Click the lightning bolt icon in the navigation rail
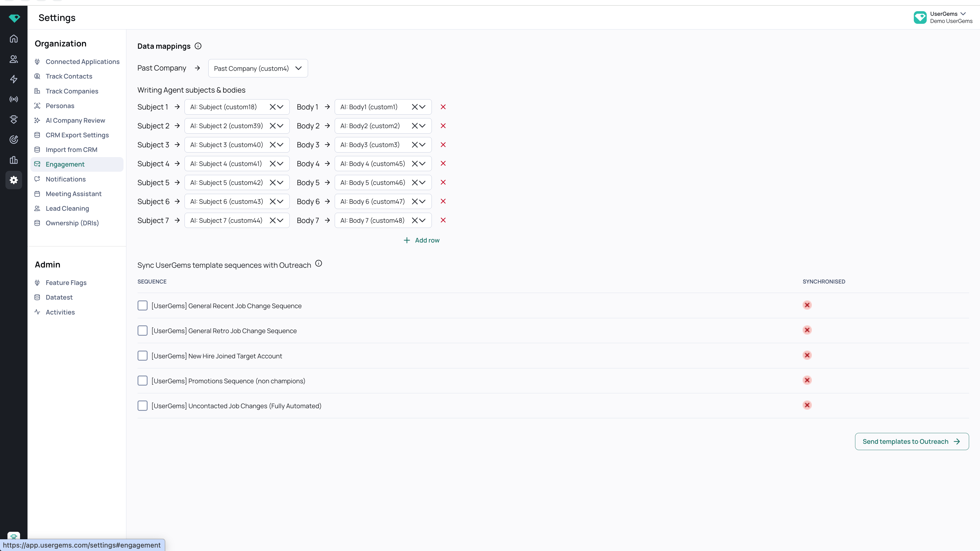The width and height of the screenshot is (980, 551). [14, 79]
